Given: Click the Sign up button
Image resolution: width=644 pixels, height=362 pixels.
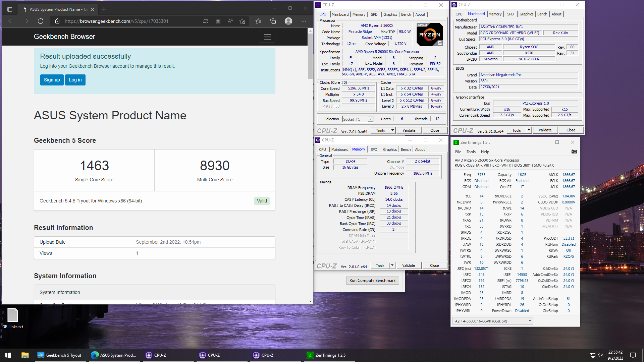Looking at the screenshot, I should [52, 80].
